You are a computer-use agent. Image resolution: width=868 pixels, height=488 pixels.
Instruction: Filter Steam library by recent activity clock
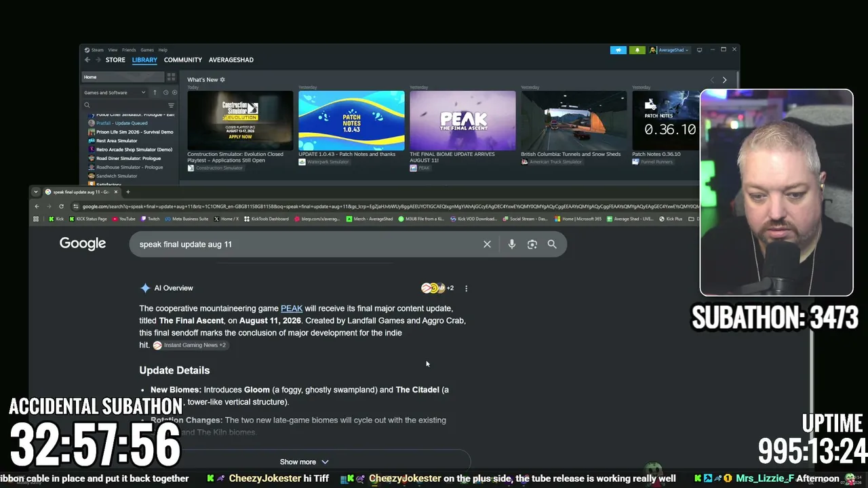coord(165,92)
